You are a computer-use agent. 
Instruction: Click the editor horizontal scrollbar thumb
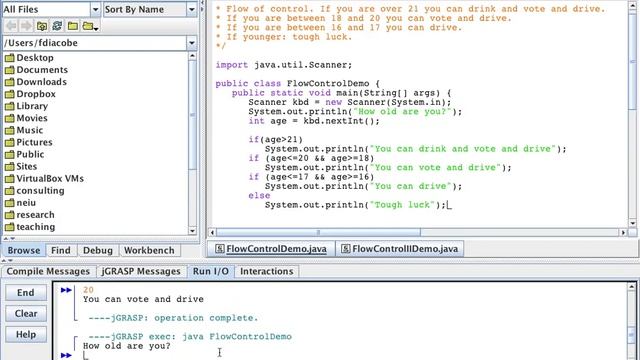click(x=318, y=233)
